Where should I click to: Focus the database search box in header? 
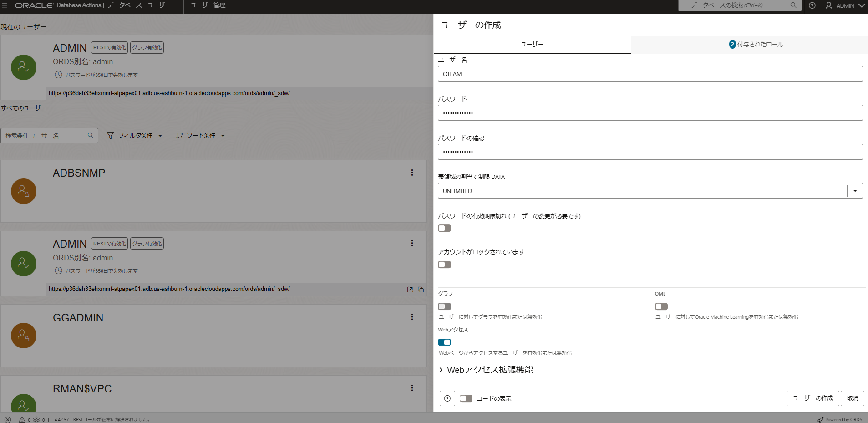[740, 5]
